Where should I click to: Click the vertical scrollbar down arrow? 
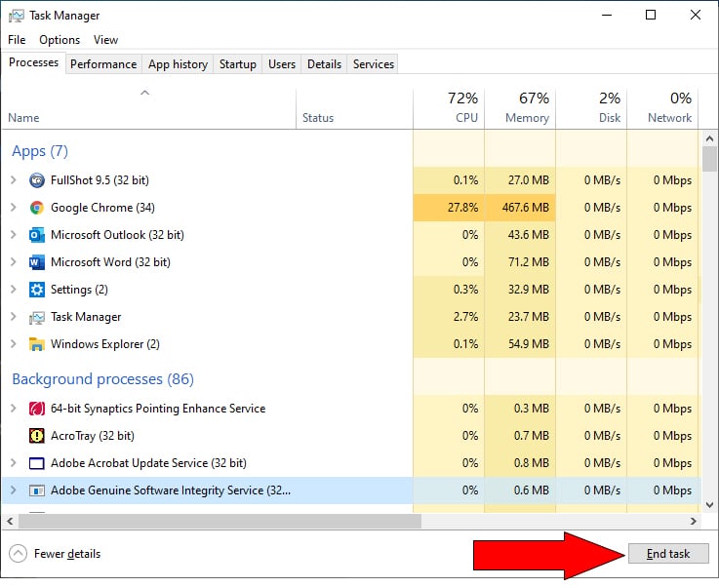(x=709, y=504)
